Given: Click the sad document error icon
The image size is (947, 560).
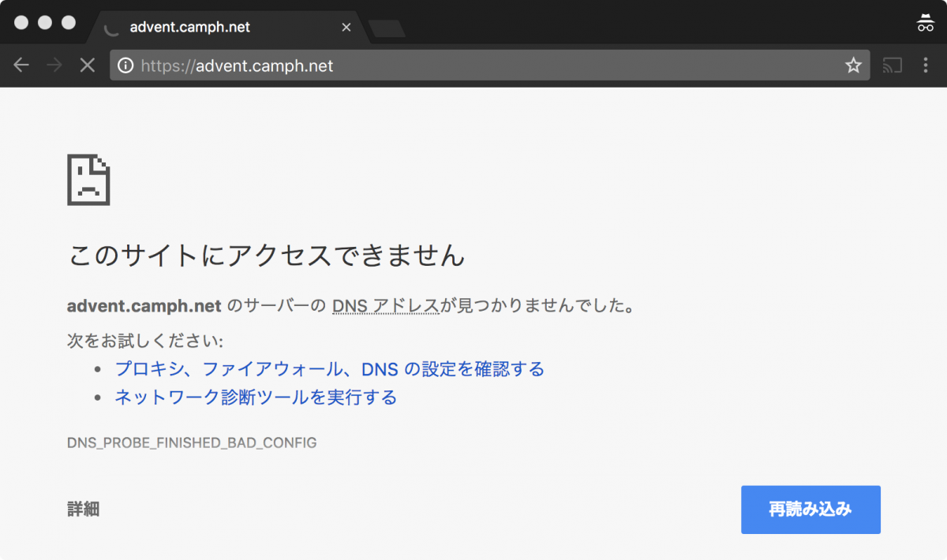Looking at the screenshot, I should 89,180.
